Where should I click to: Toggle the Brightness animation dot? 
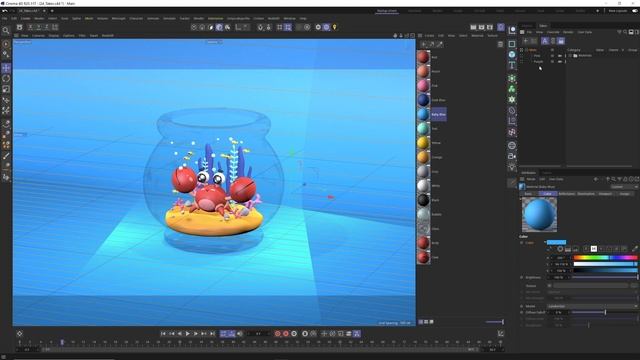point(522,277)
